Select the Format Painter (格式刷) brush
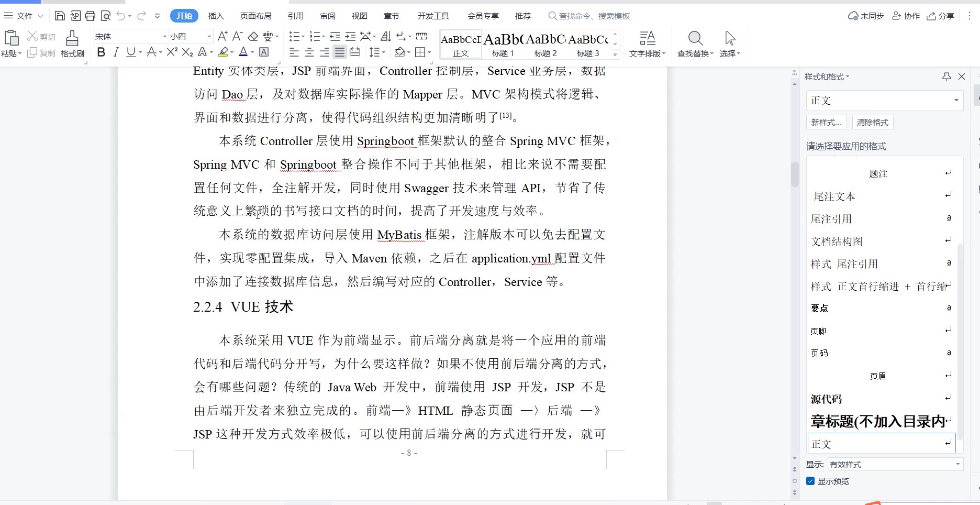The width and height of the screenshot is (980, 505). point(72,43)
